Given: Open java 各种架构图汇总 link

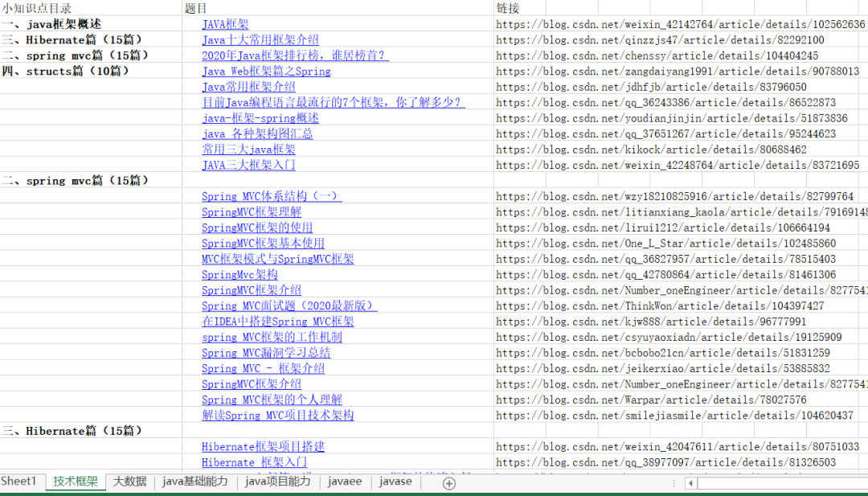Looking at the screenshot, I should point(257,133).
